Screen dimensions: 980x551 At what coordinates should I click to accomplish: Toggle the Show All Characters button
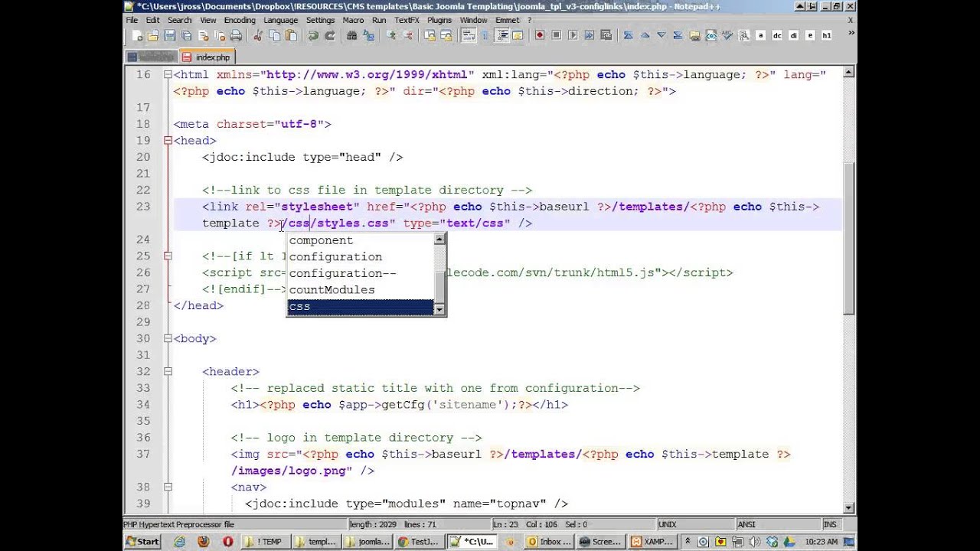484,35
